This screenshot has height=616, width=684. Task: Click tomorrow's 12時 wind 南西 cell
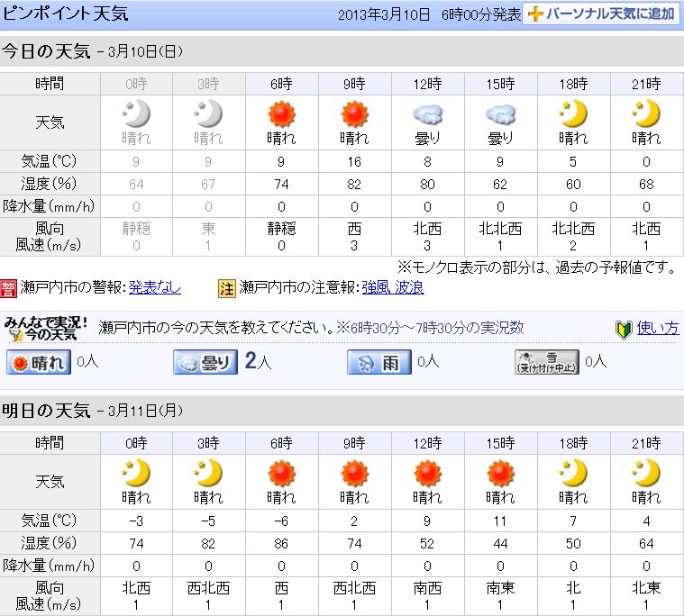(x=427, y=596)
